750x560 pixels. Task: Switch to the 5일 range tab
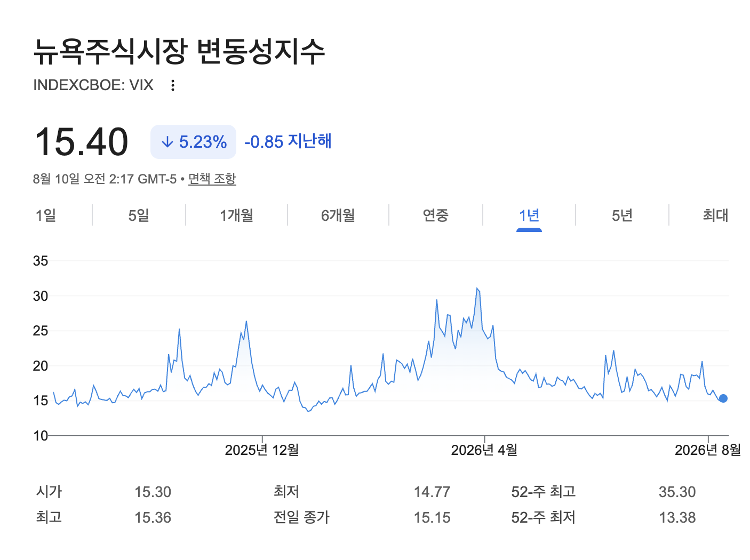click(x=139, y=215)
